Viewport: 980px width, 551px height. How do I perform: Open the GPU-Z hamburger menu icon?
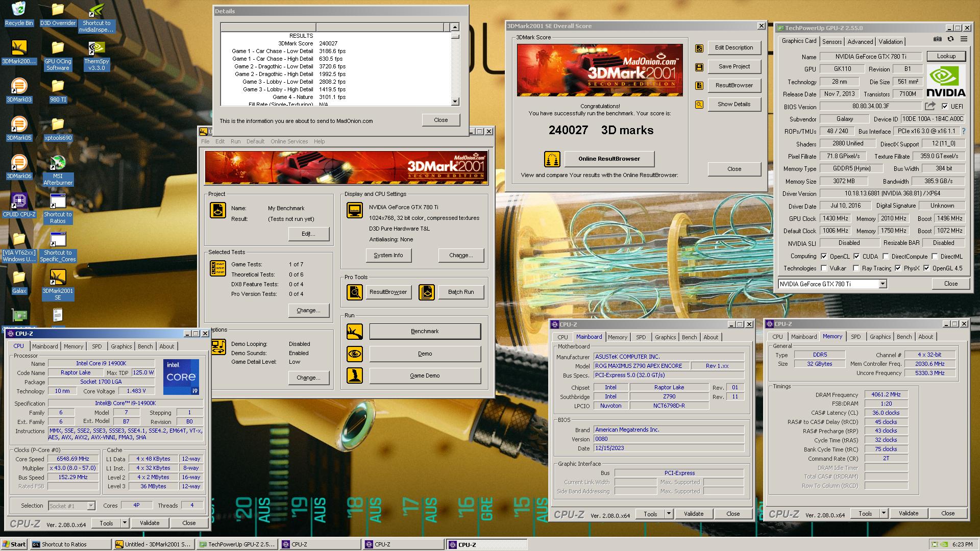tap(964, 39)
